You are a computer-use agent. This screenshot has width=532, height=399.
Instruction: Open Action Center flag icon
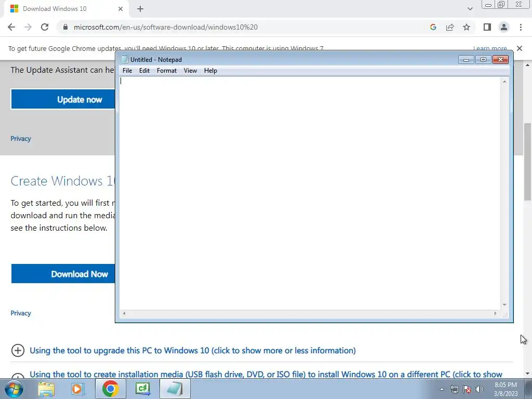(x=467, y=389)
